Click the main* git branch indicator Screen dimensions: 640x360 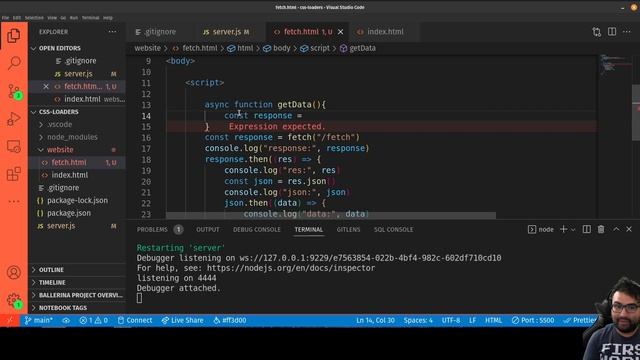tap(39, 320)
